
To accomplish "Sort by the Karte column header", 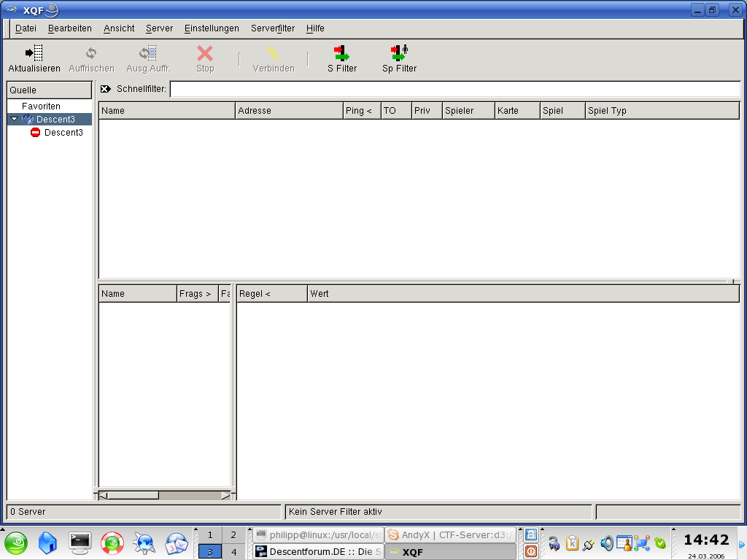I will pyautogui.click(x=517, y=111).
